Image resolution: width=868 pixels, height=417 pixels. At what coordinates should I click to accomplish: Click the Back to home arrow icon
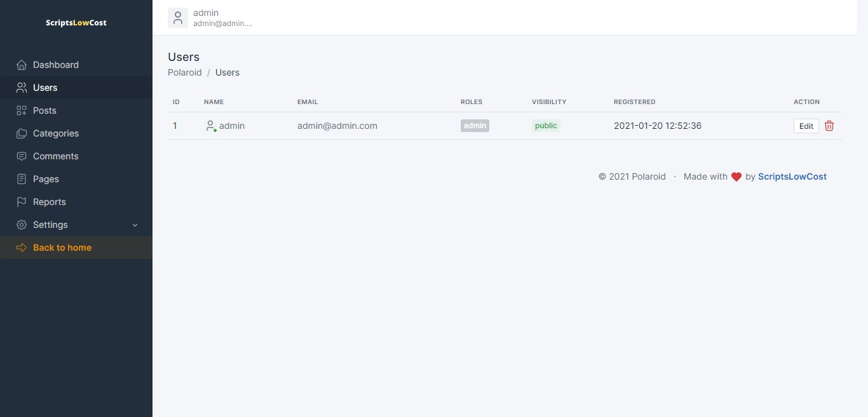[x=22, y=248]
